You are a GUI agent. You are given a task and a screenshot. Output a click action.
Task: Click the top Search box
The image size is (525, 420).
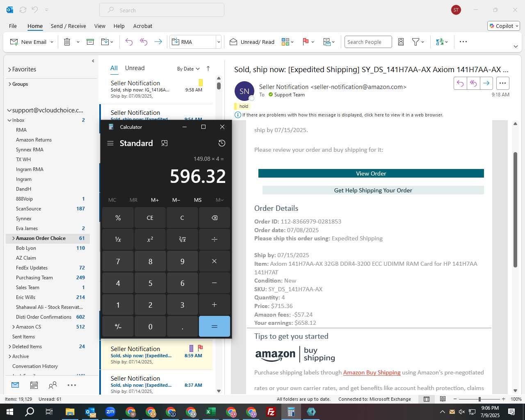point(162,10)
